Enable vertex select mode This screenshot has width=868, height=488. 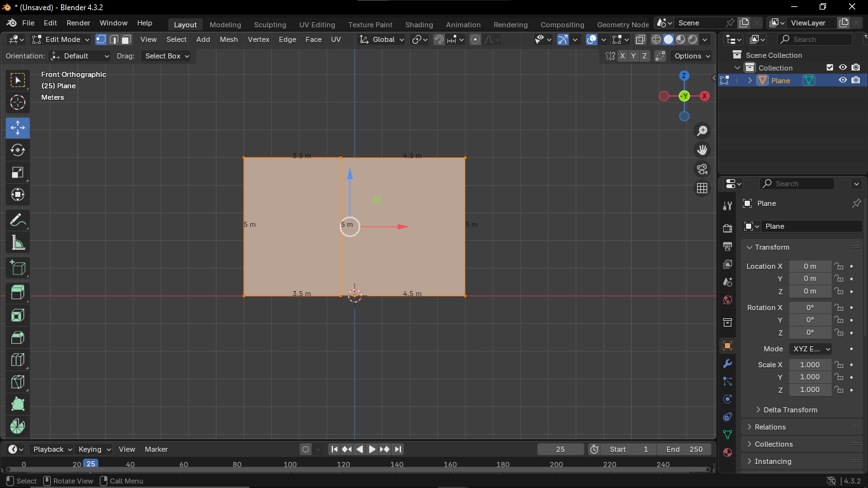[101, 39]
